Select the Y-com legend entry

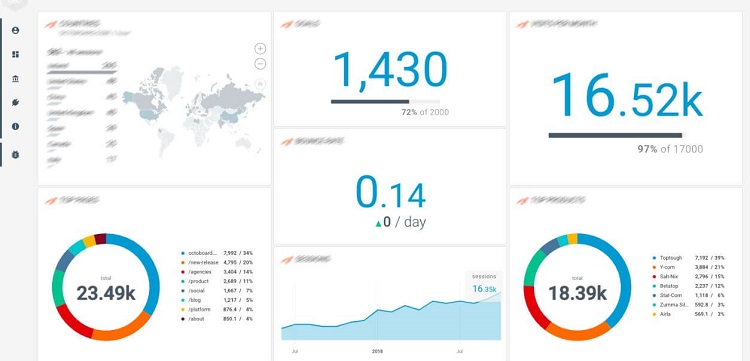[688, 267]
